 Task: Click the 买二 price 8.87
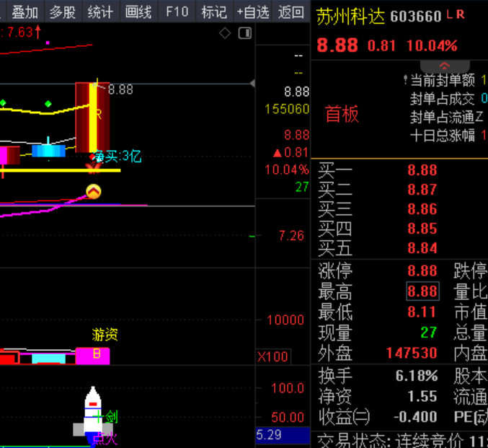pos(422,190)
